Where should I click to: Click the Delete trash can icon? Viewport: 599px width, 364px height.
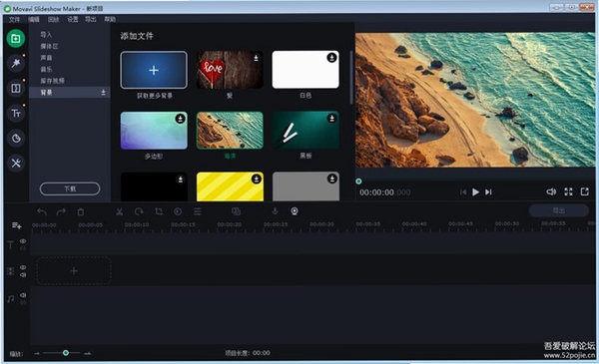[x=81, y=211]
